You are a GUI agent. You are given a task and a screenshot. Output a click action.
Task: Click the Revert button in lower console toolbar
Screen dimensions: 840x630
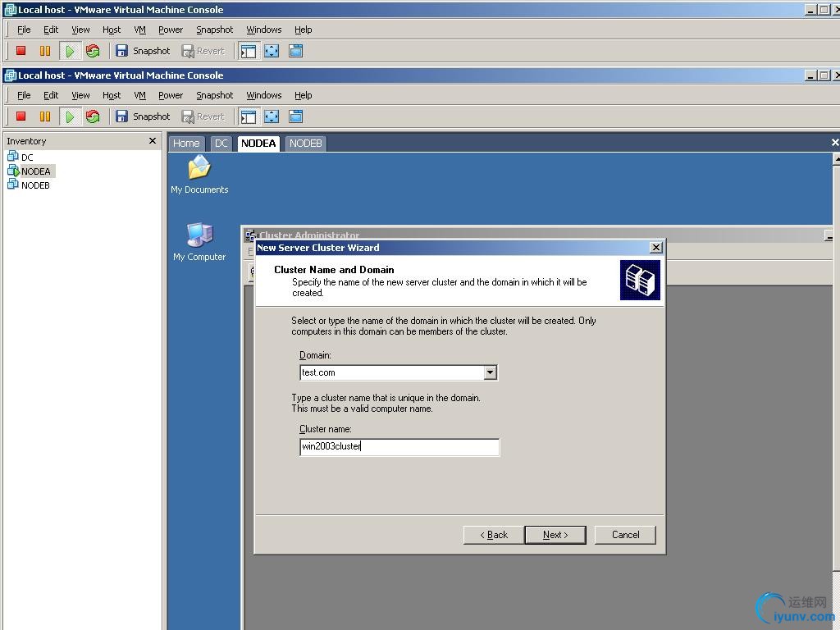pyautogui.click(x=203, y=116)
